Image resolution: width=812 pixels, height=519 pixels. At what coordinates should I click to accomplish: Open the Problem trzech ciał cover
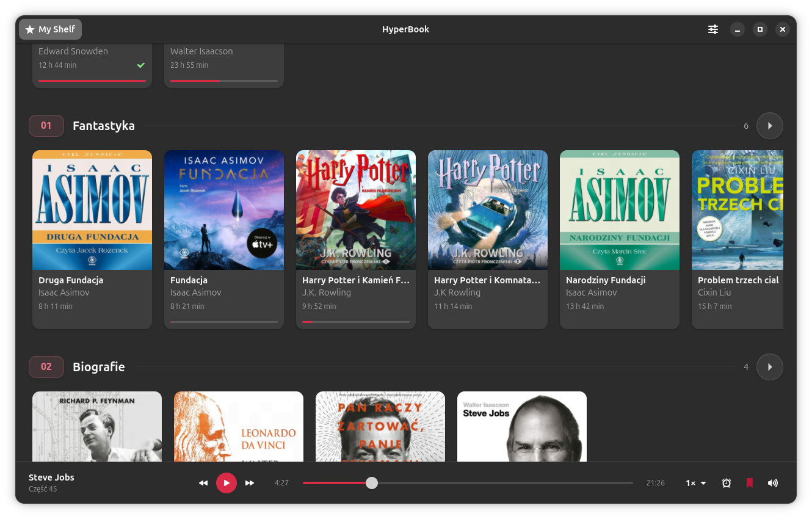(x=738, y=210)
